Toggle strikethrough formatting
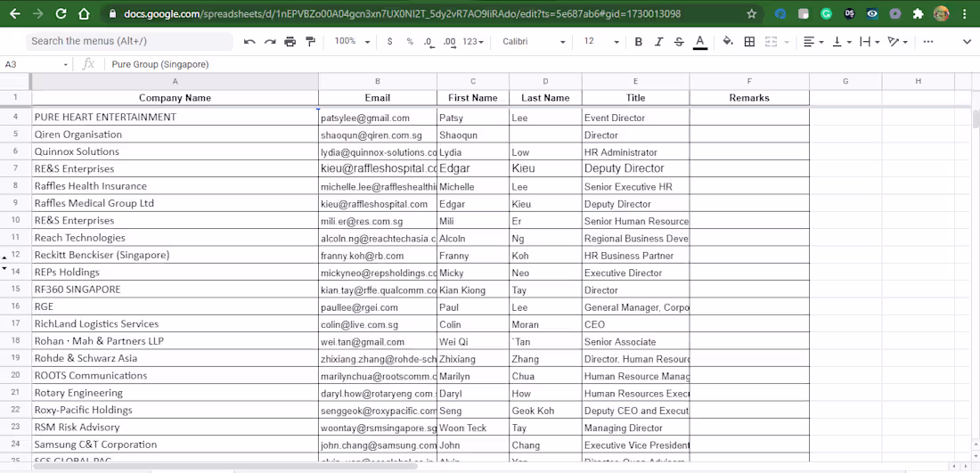This screenshot has height=473, width=980. pyautogui.click(x=679, y=41)
